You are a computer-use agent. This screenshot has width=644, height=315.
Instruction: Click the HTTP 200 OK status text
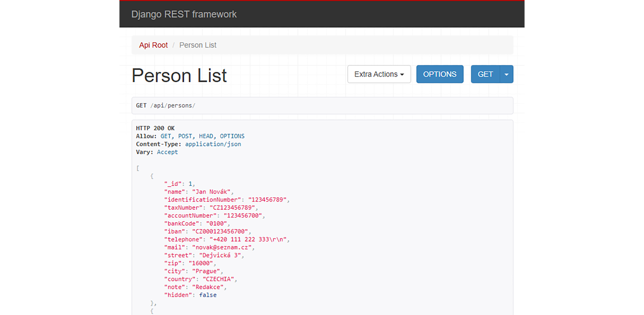[x=155, y=128]
